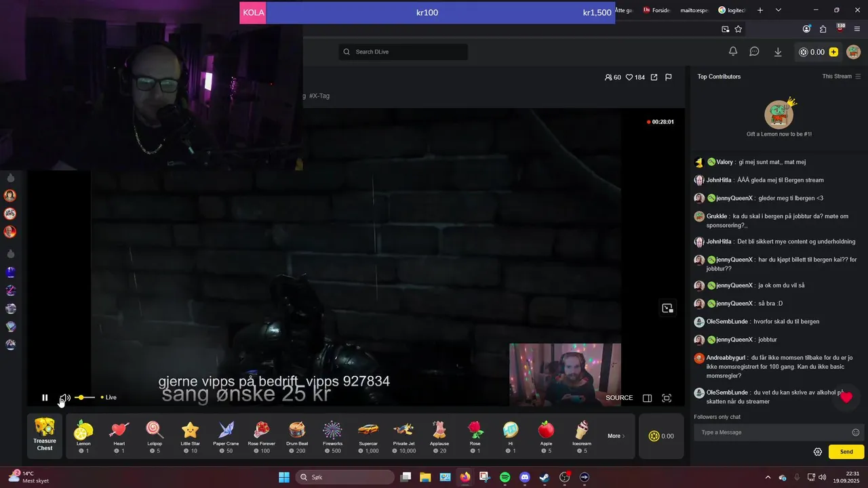868x488 pixels.
Task: Gift a single Rose for 1
Action: tap(475, 436)
